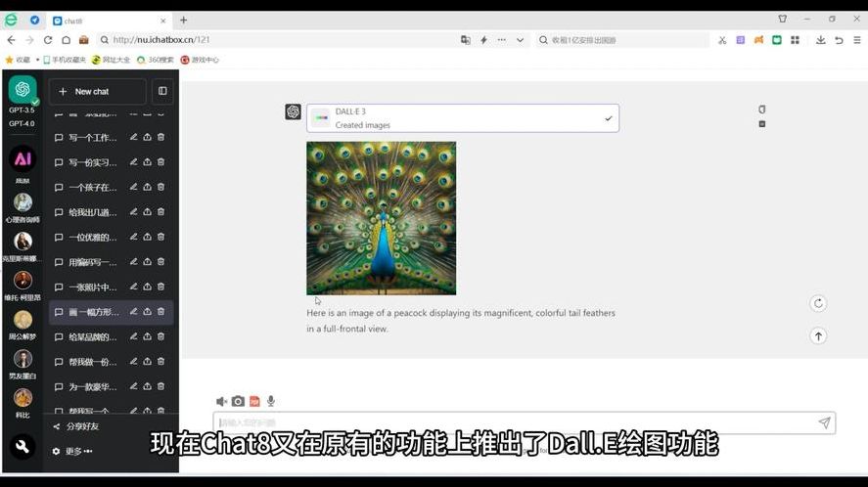Click the small square icon below copy
The height and width of the screenshot is (487, 868).
[x=761, y=124]
